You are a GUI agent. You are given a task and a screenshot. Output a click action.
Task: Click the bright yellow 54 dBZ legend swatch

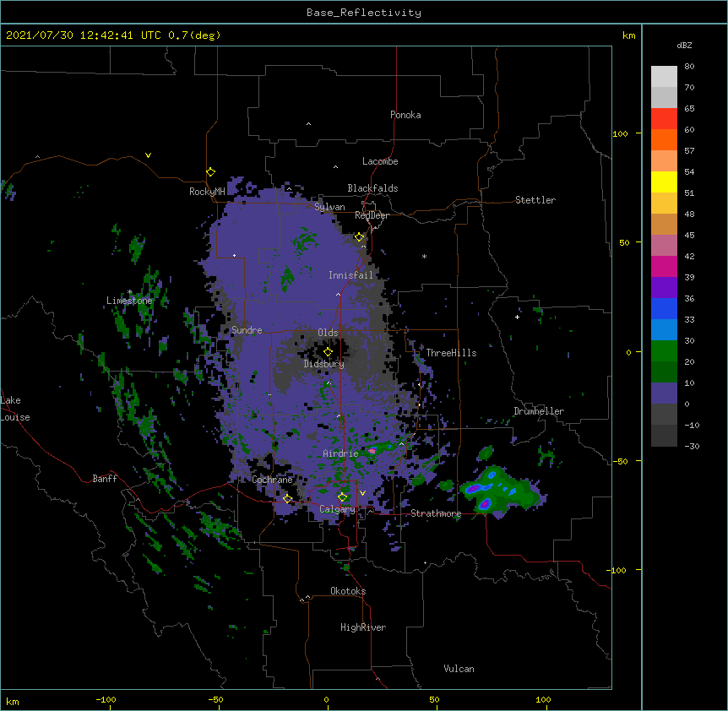[x=664, y=182]
